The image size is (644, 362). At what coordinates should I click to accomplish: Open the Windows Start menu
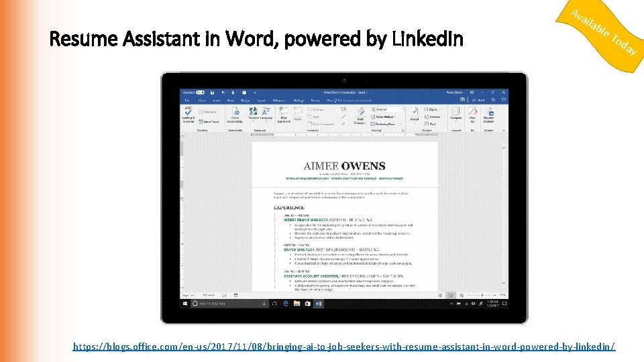pos(185,304)
